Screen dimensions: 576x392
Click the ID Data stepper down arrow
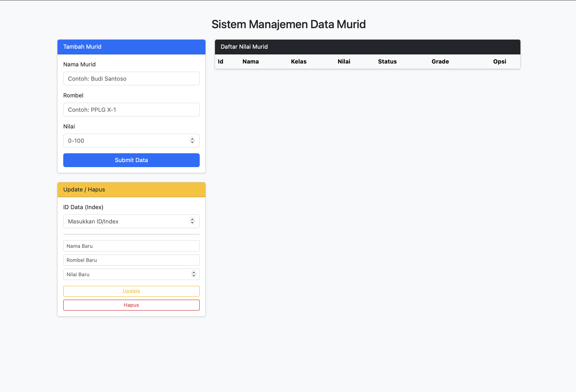192,222
